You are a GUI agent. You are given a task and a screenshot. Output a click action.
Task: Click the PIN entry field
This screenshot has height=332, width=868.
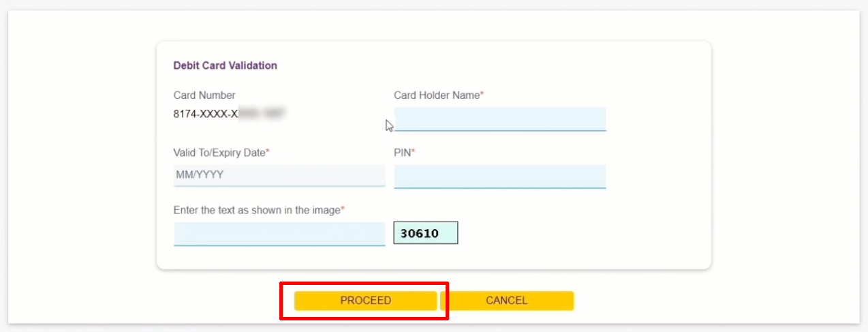point(499,177)
